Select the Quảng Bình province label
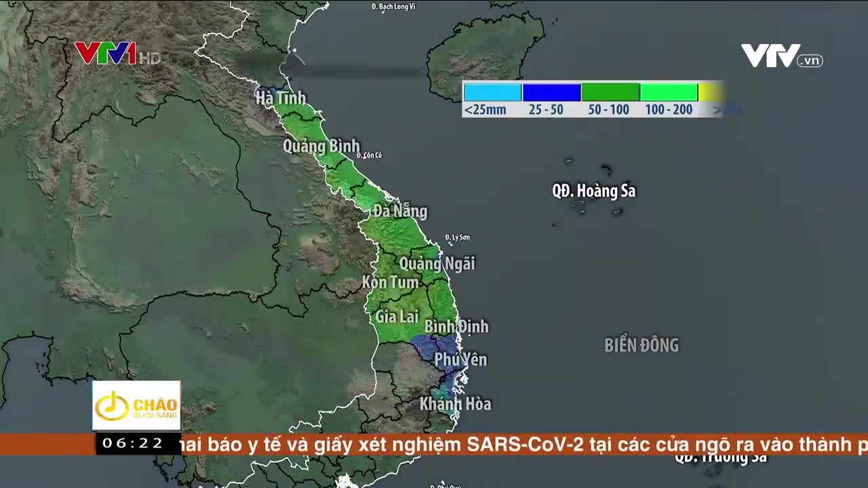Viewport: 868px width, 488px height. pos(321,146)
